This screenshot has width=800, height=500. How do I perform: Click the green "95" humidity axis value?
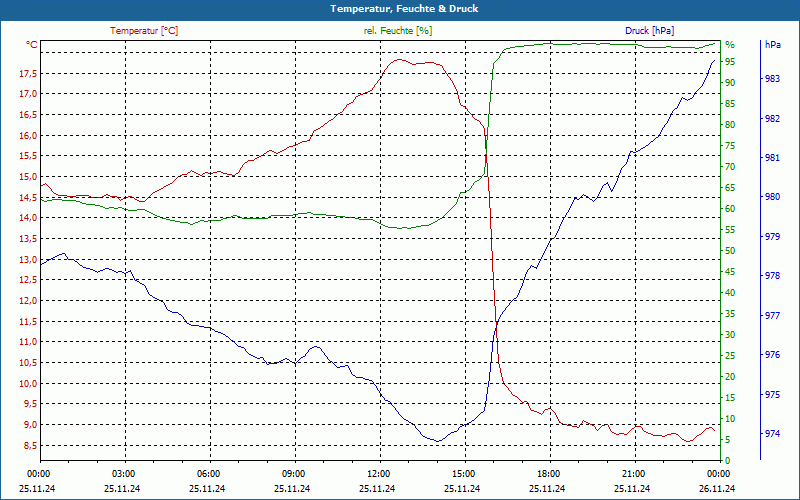tap(730, 62)
